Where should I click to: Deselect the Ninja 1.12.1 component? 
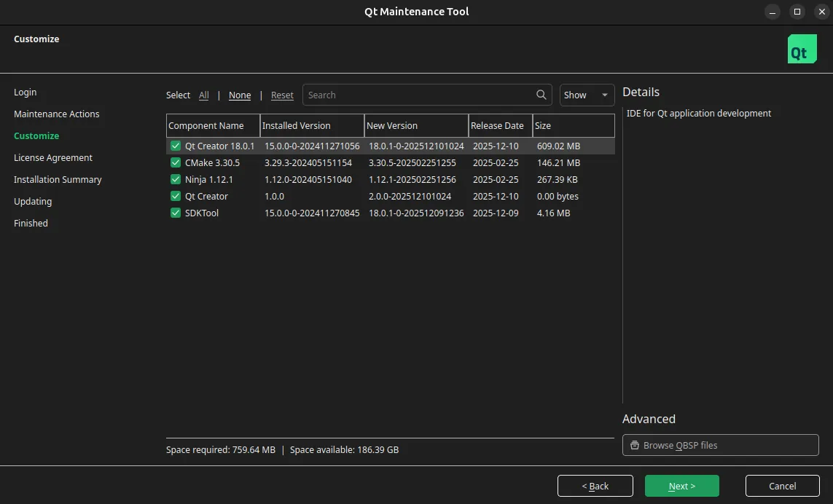pos(175,179)
